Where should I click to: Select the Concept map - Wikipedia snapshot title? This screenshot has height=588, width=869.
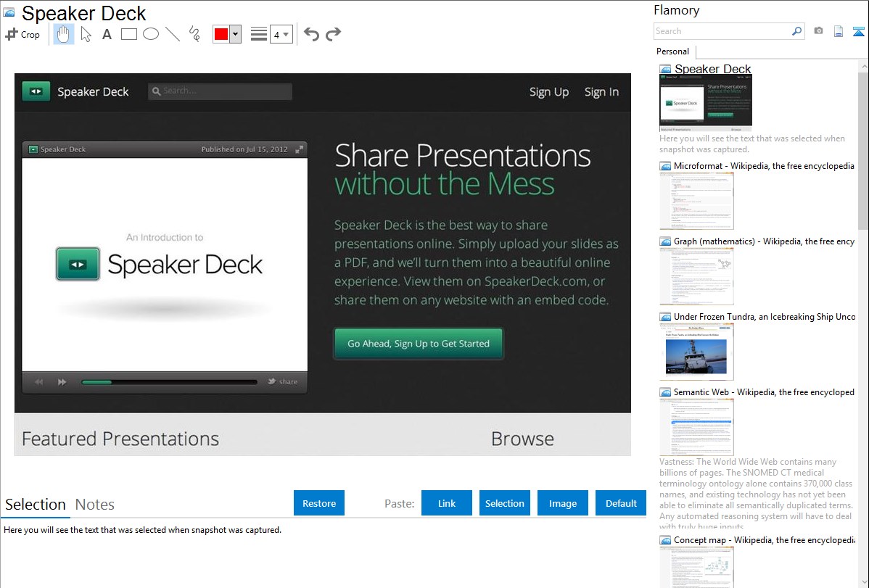coord(764,539)
